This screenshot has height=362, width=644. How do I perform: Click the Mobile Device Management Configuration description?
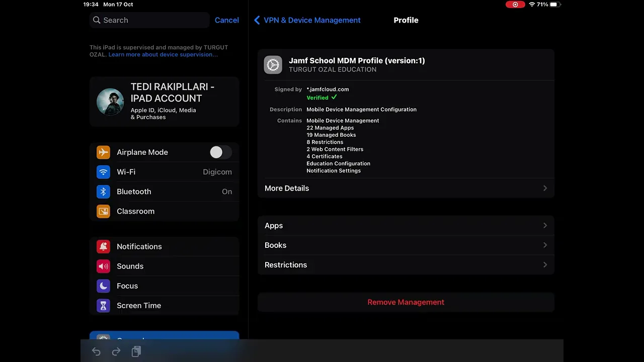[361, 109]
